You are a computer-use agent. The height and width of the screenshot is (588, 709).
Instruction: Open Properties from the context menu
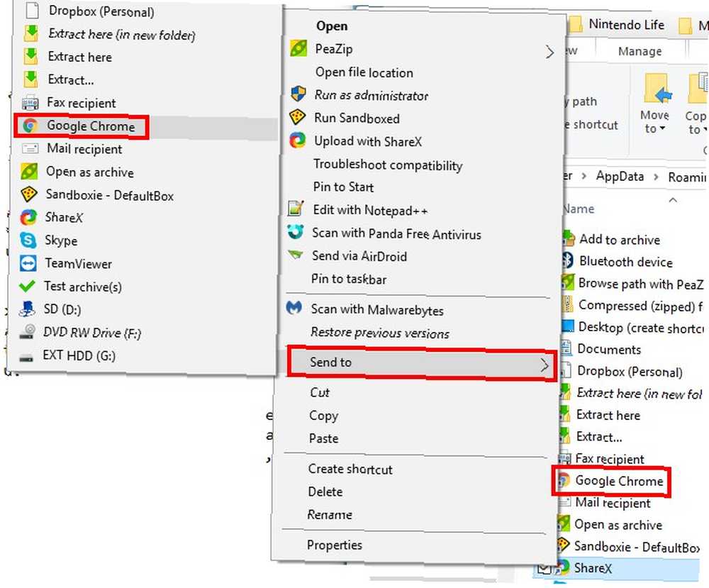point(334,545)
